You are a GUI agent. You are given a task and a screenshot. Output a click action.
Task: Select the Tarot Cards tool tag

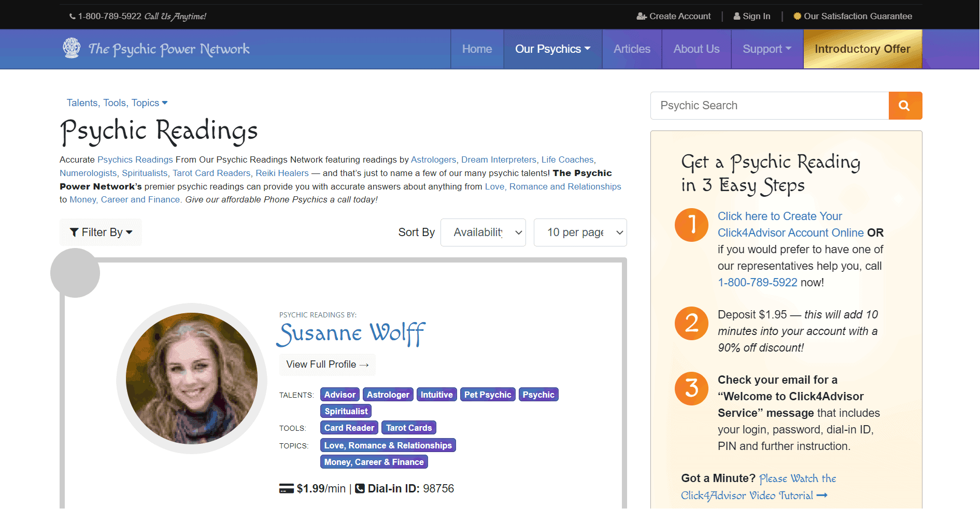[x=409, y=428]
